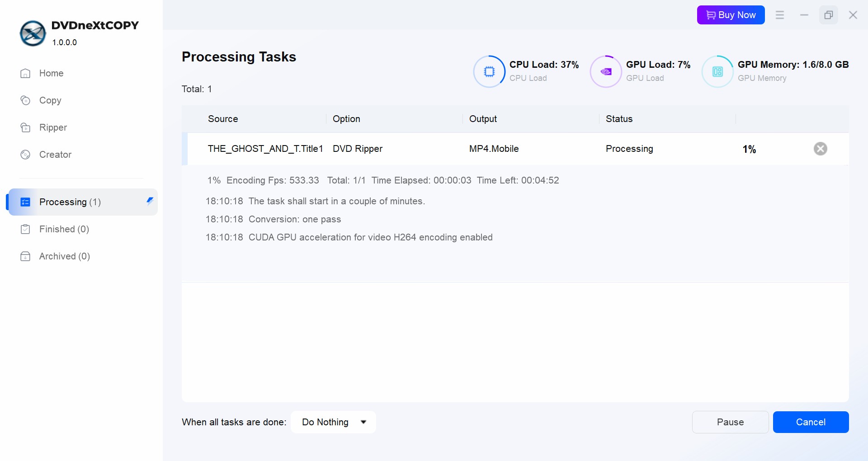Minimize the DVDneXtCOPY window

(x=804, y=15)
